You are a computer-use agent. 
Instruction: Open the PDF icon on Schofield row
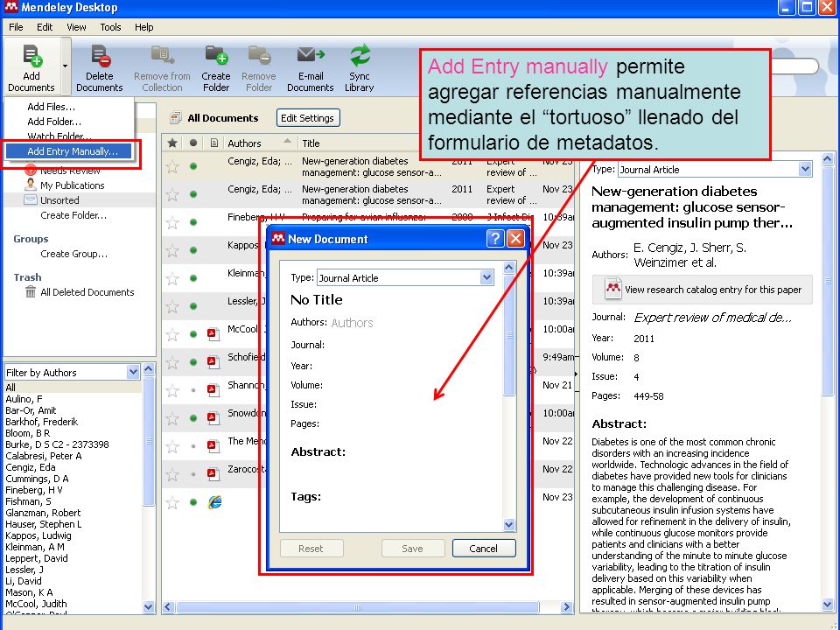[213, 362]
